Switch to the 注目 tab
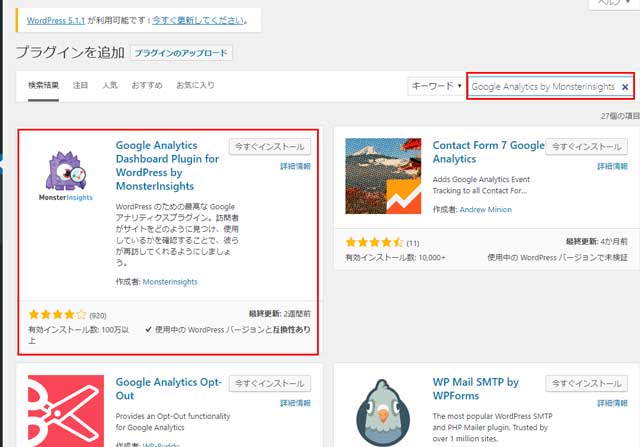 [80, 85]
